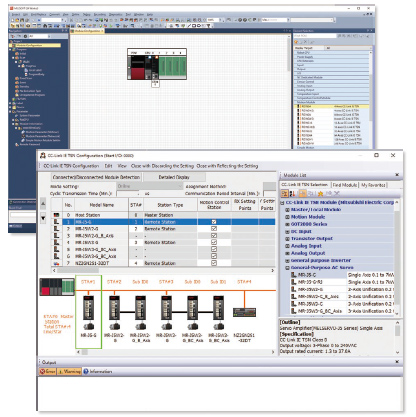
Task: Toggle Motion Control Station checkbox for row 3
Action: tap(214, 235)
